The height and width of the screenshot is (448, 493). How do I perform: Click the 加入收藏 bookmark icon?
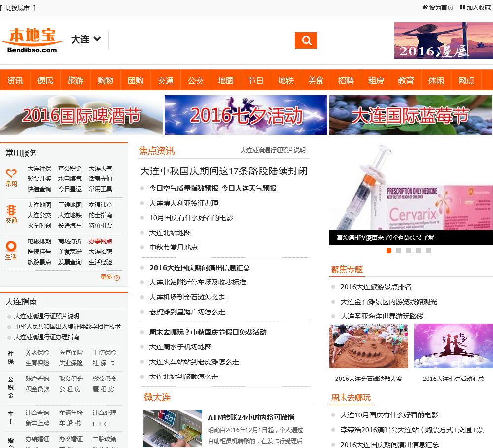(463, 7)
